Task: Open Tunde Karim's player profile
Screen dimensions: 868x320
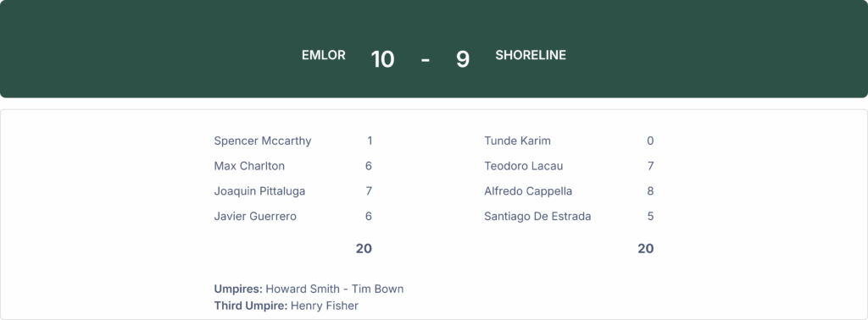Action: click(518, 141)
